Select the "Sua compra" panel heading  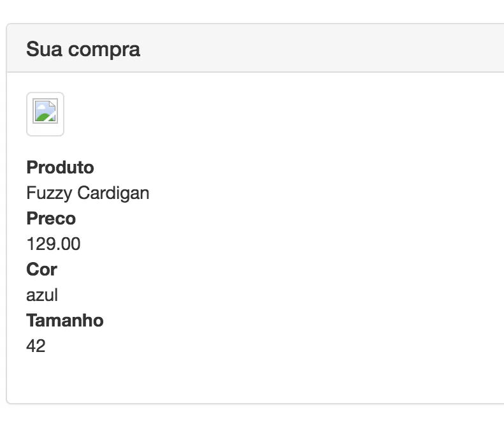[83, 49]
